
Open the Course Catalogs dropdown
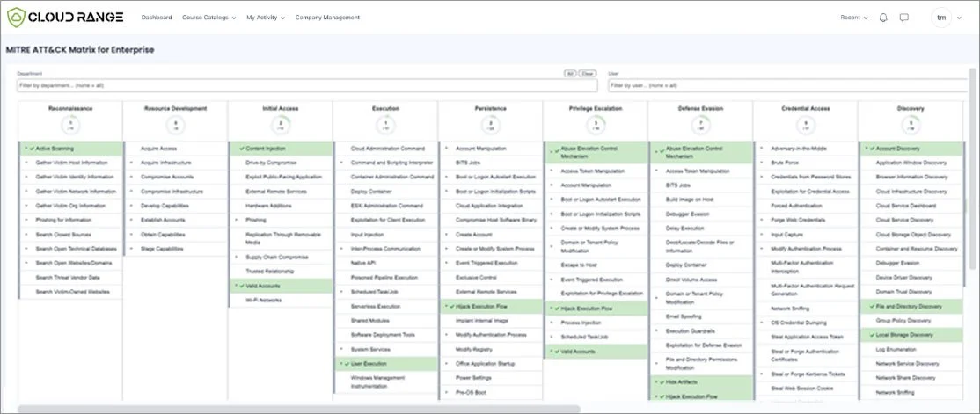coord(208,18)
